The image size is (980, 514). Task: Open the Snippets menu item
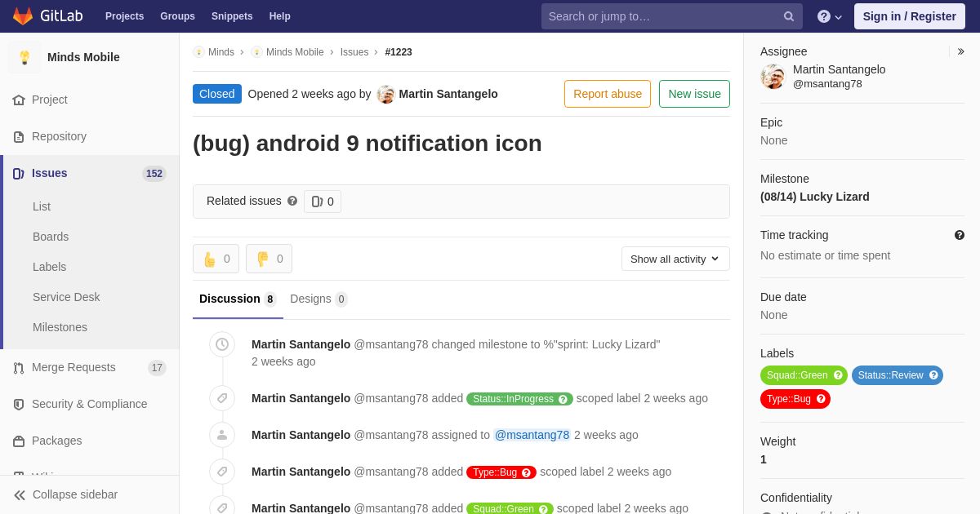coord(232,16)
